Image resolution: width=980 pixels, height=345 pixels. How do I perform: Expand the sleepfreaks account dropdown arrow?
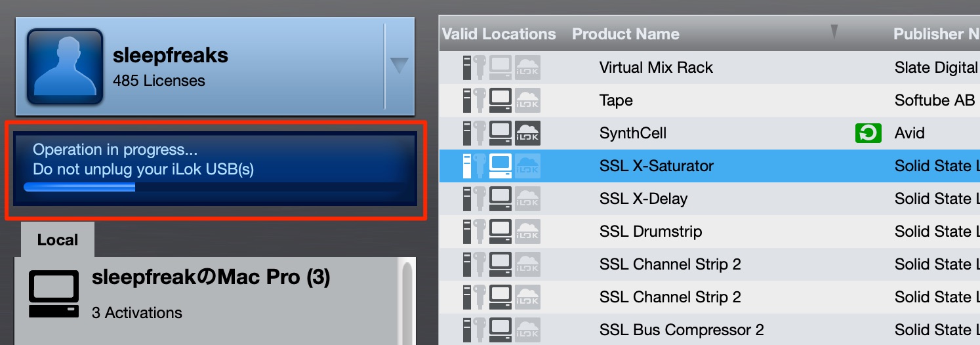[x=399, y=65]
